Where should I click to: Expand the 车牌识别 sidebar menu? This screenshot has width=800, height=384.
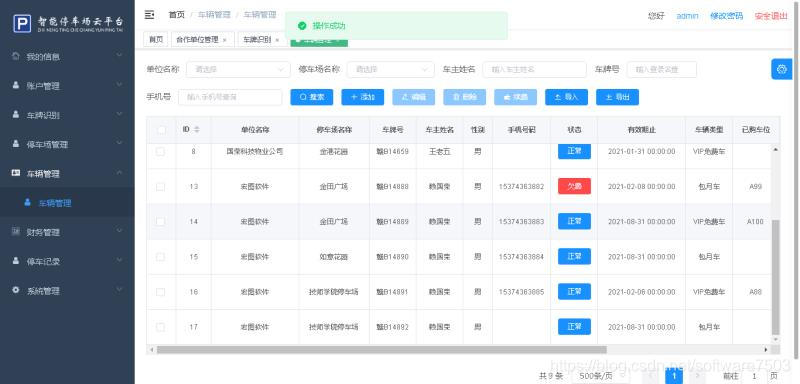[x=119, y=114]
